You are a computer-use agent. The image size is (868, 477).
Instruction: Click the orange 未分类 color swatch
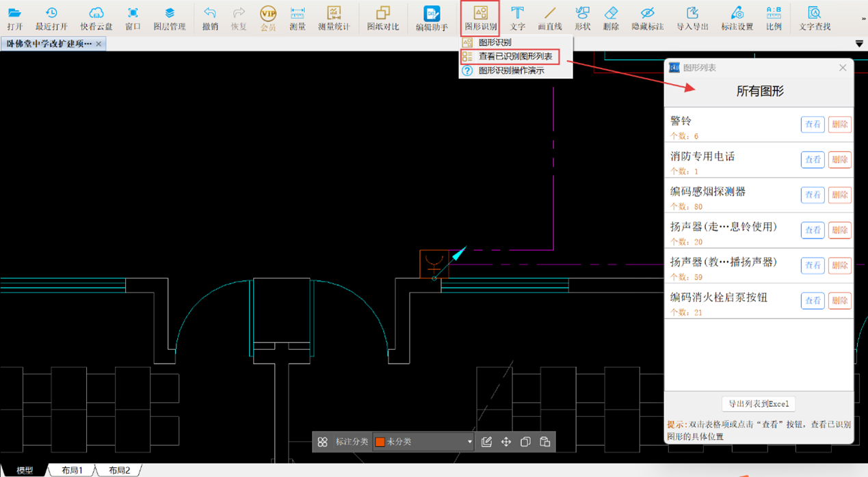(x=380, y=442)
